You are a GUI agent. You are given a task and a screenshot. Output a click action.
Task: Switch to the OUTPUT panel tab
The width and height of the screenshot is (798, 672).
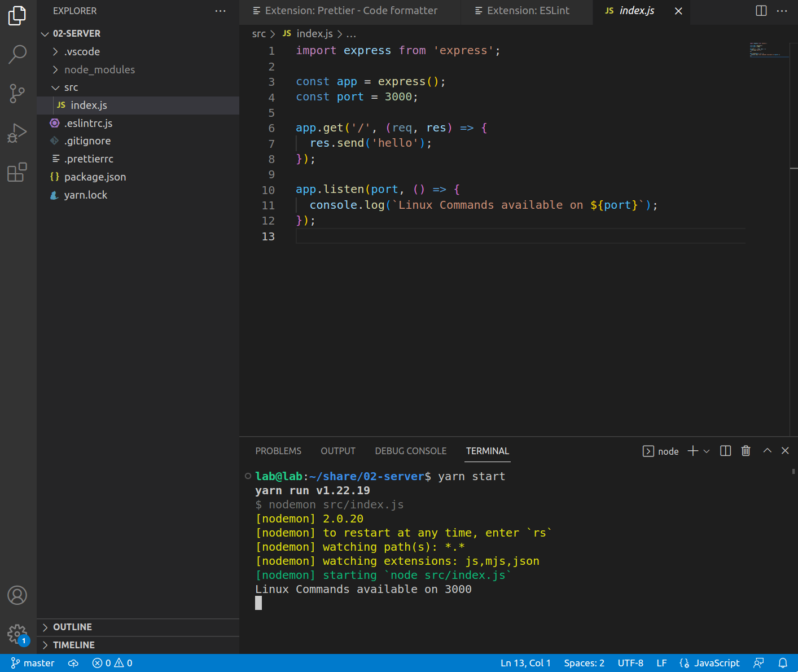tap(338, 451)
